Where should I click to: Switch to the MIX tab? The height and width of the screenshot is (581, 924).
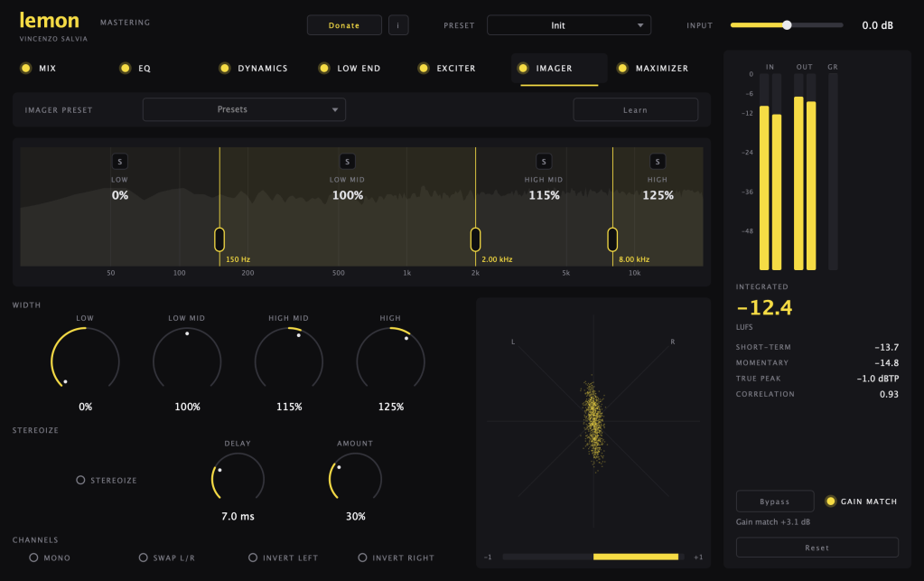coord(47,69)
